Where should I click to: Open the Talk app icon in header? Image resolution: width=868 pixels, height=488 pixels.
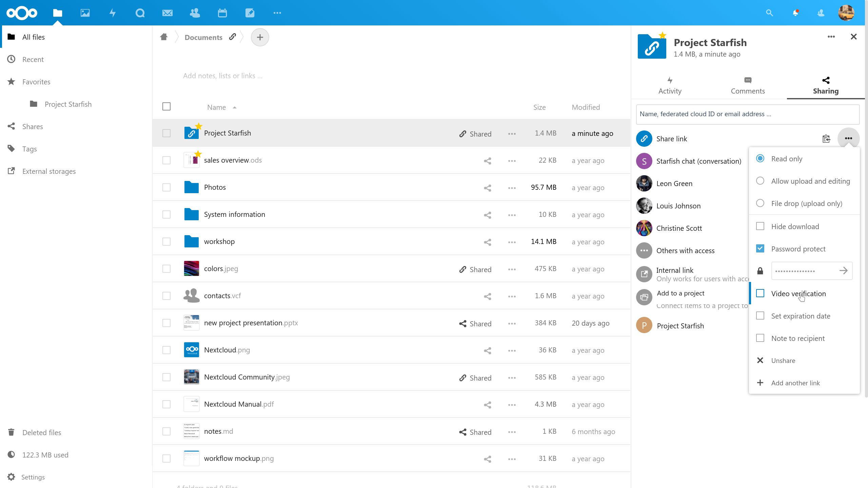point(140,13)
